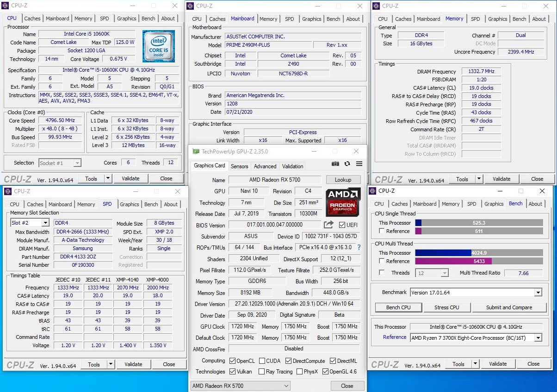This screenshot has width=557, height=392.
Task: Click Stress CPU button
Action: click(x=447, y=307)
